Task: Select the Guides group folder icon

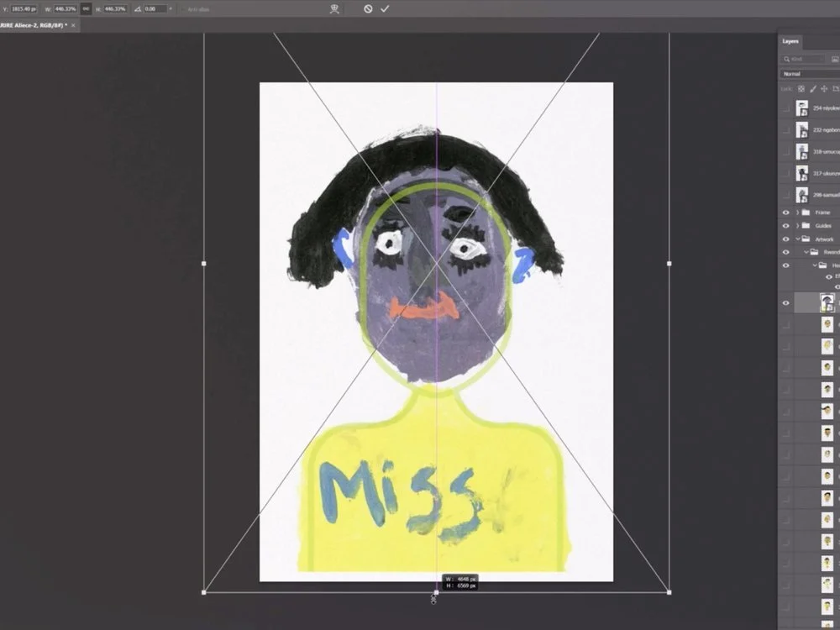Action: [806, 225]
